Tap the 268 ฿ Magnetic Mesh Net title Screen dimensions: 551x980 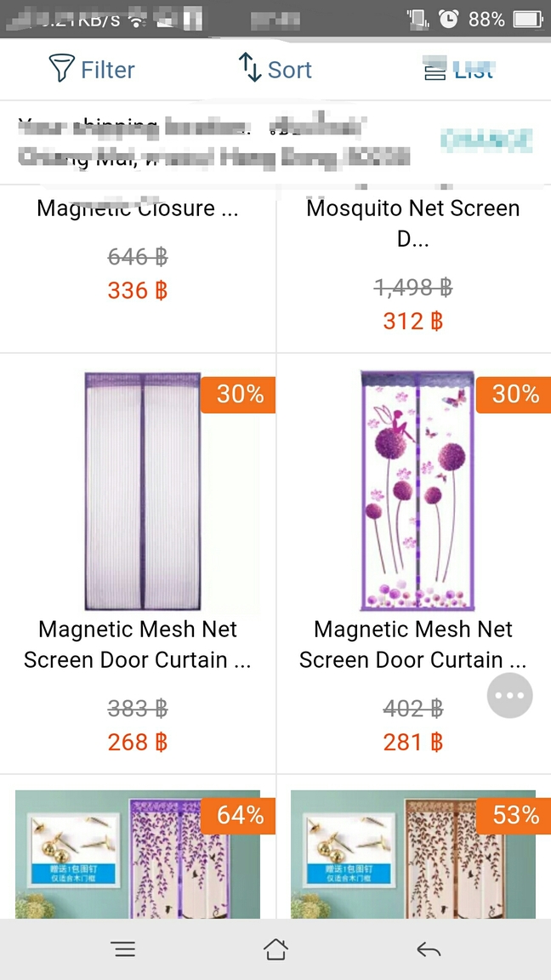(138, 644)
